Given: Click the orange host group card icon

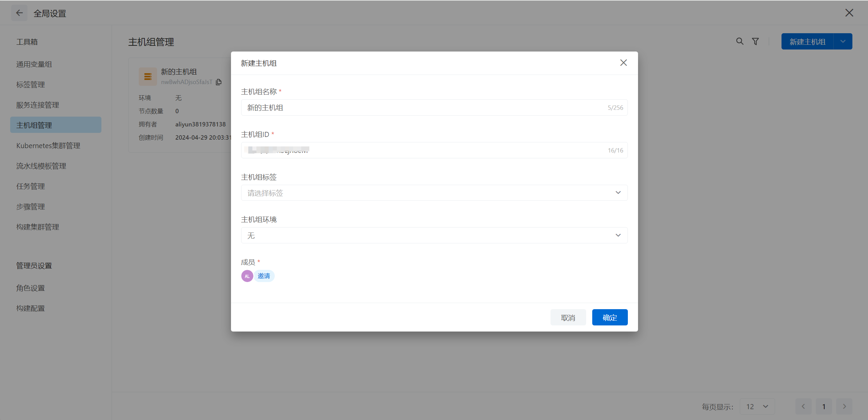Looking at the screenshot, I should [x=148, y=77].
